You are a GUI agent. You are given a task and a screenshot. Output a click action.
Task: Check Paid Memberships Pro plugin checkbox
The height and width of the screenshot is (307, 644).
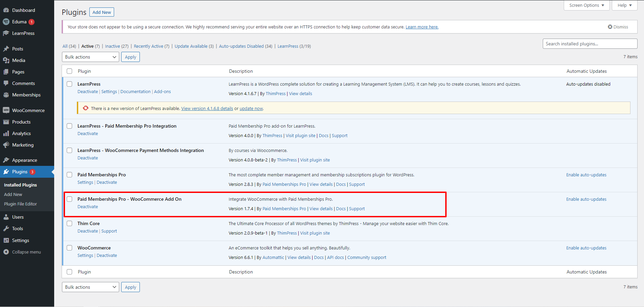pyautogui.click(x=69, y=175)
